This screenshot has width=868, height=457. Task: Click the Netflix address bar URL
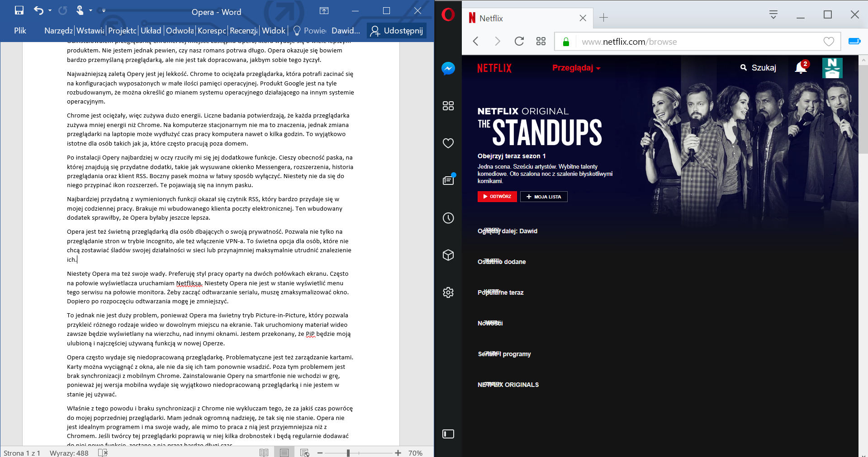629,42
